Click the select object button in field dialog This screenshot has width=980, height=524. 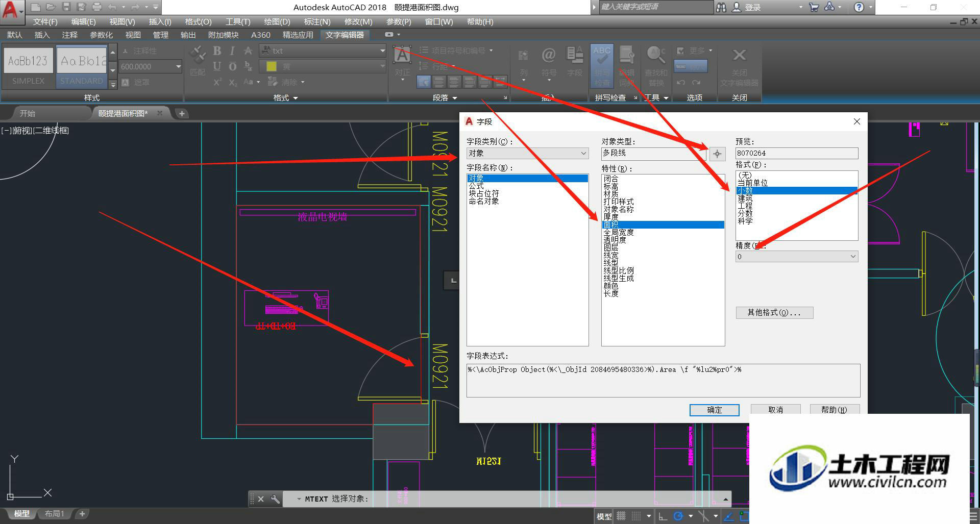pyautogui.click(x=717, y=154)
